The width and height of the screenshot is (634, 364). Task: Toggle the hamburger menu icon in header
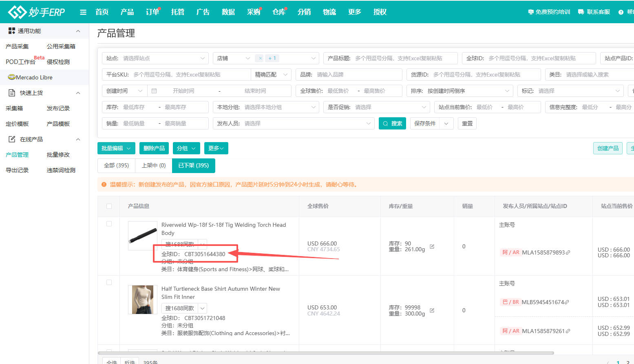pyautogui.click(x=83, y=12)
